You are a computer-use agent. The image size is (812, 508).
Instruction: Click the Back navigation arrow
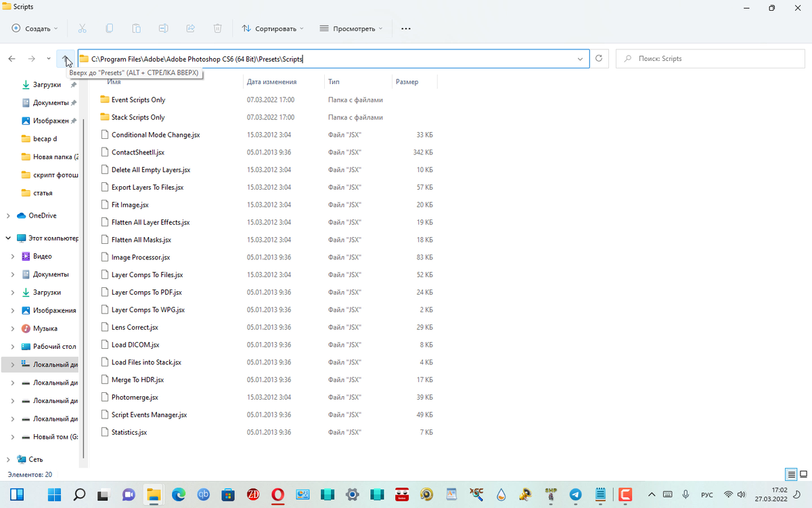click(x=12, y=59)
